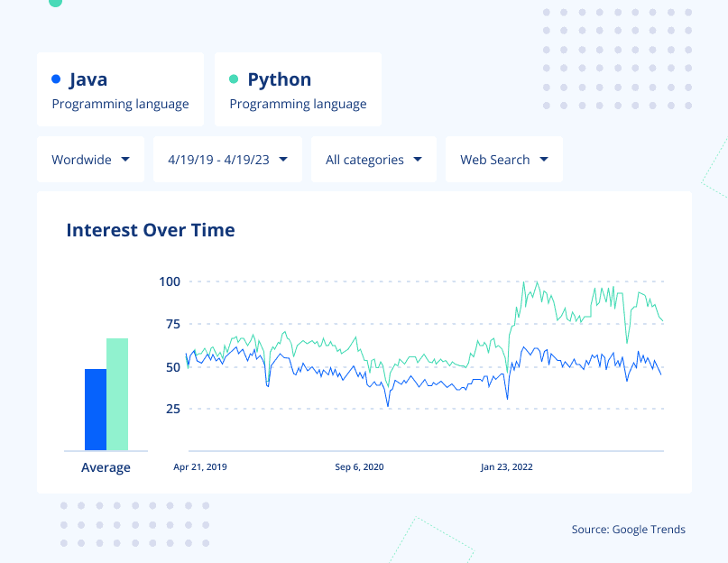Click the green Average bar for Python
The height and width of the screenshot is (563, 728).
117,392
